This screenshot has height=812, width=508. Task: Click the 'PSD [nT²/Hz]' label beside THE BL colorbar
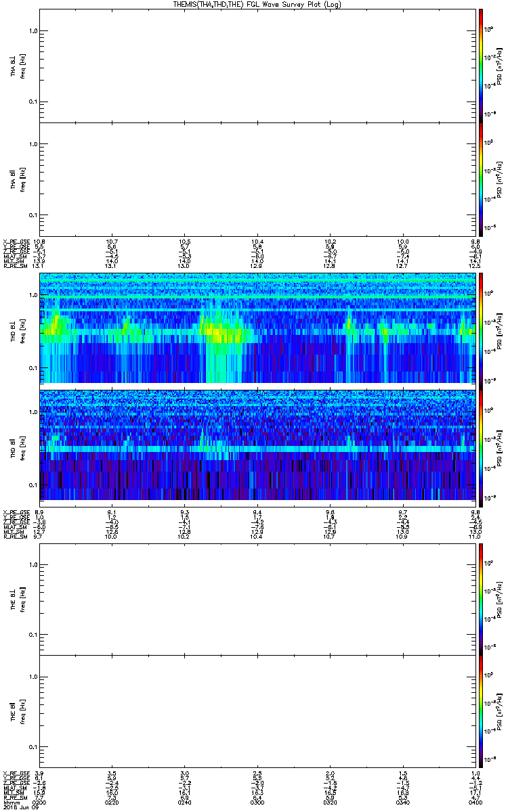coord(500,598)
